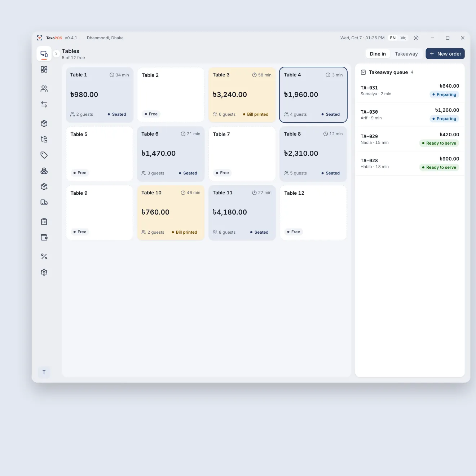Open the products box icon in sidebar

click(44, 124)
